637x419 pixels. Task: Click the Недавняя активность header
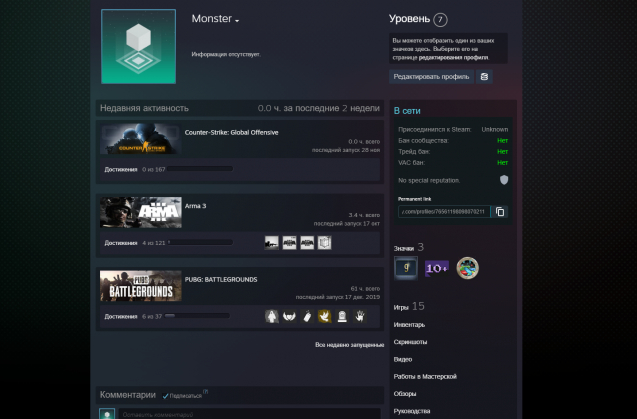tap(144, 108)
